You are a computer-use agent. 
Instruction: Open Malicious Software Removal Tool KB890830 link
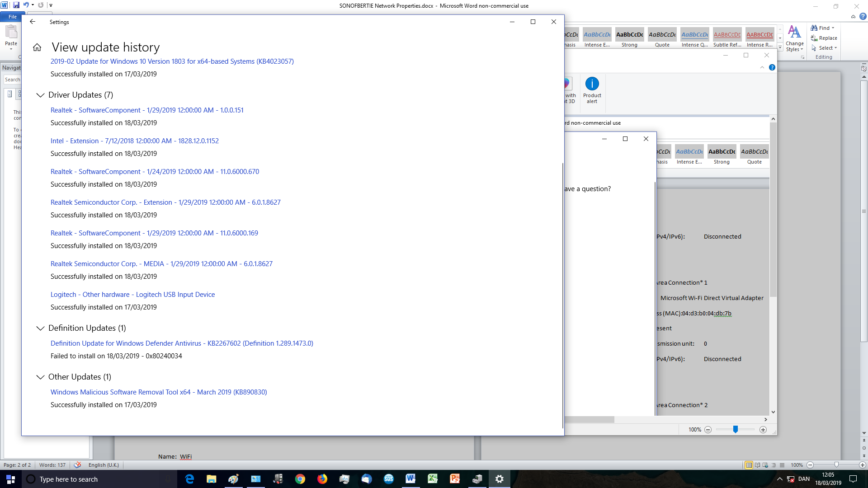[x=159, y=392]
